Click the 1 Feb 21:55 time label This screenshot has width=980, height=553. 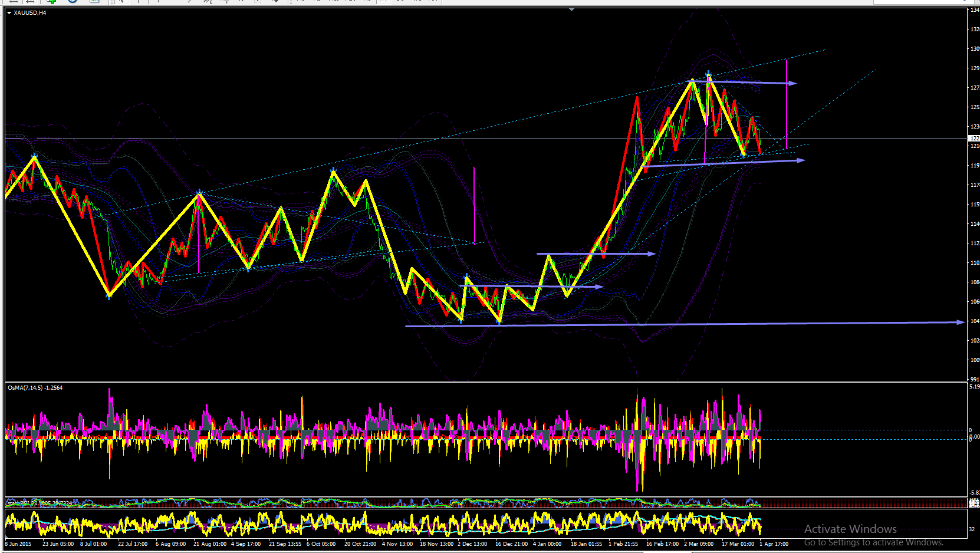[623, 544]
